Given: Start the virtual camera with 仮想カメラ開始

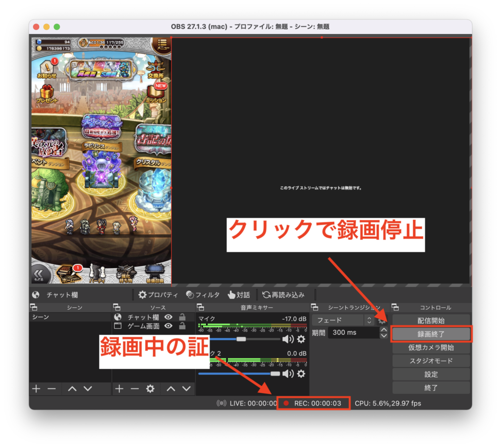Looking at the screenshot, I should click(x=431, y=347).
